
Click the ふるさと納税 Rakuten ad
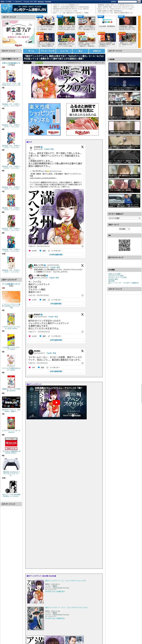[x=82, y=119]
